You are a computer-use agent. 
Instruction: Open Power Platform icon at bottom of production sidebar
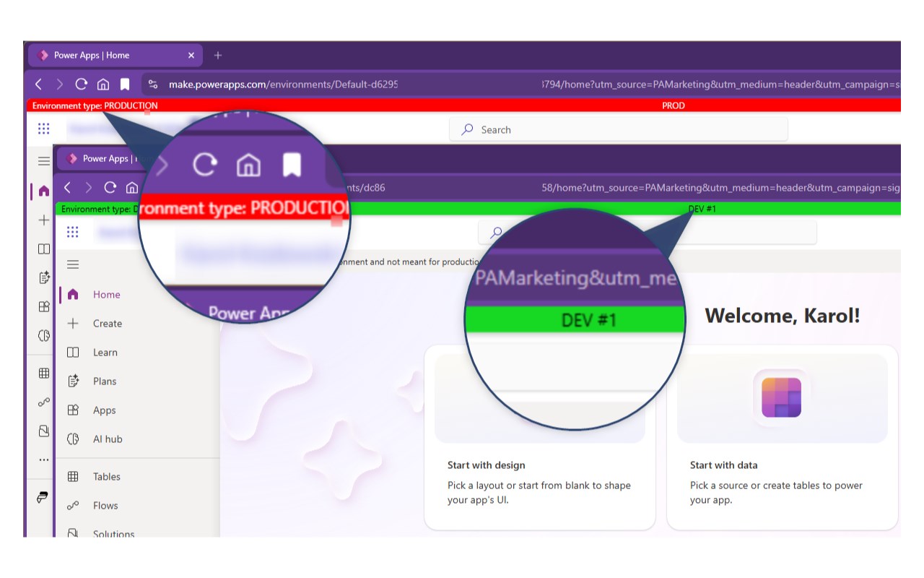44,497
